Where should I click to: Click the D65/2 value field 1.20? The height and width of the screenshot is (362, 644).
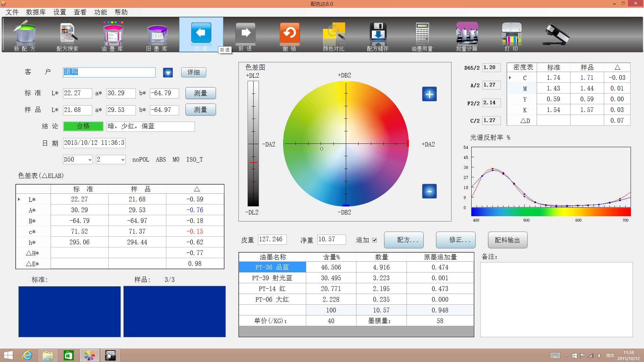click(x=491, y=68)
